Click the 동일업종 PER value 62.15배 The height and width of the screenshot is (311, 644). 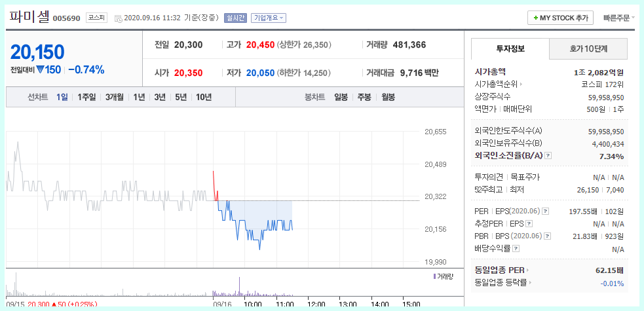click(x=609, y=270)
